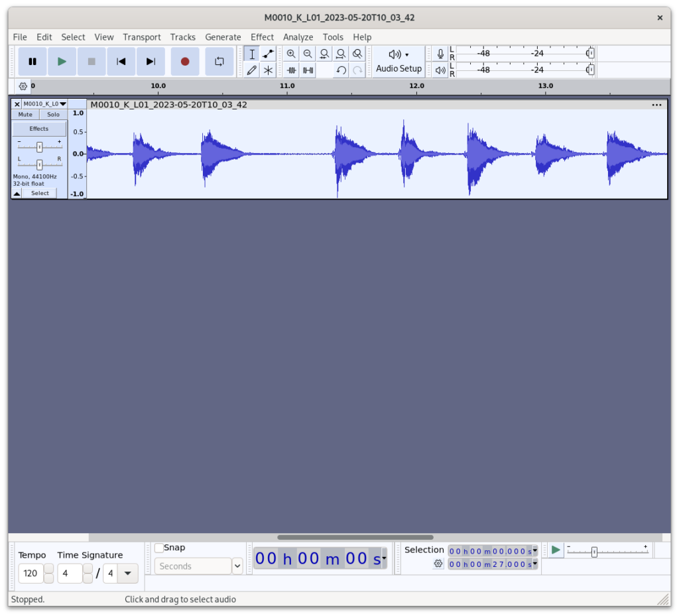Mute the M0010_K_L01 track
The width and height of the screenshot is (679, 616).
25,115
